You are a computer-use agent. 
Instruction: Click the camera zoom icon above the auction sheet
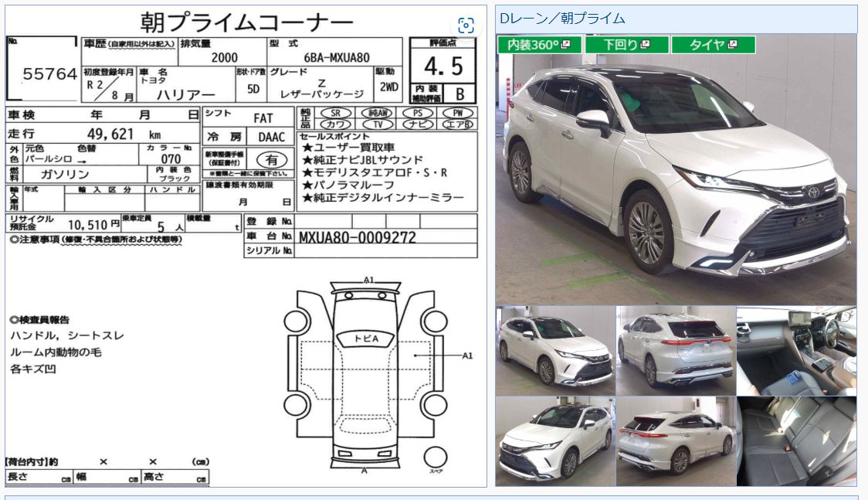[466, 26]
